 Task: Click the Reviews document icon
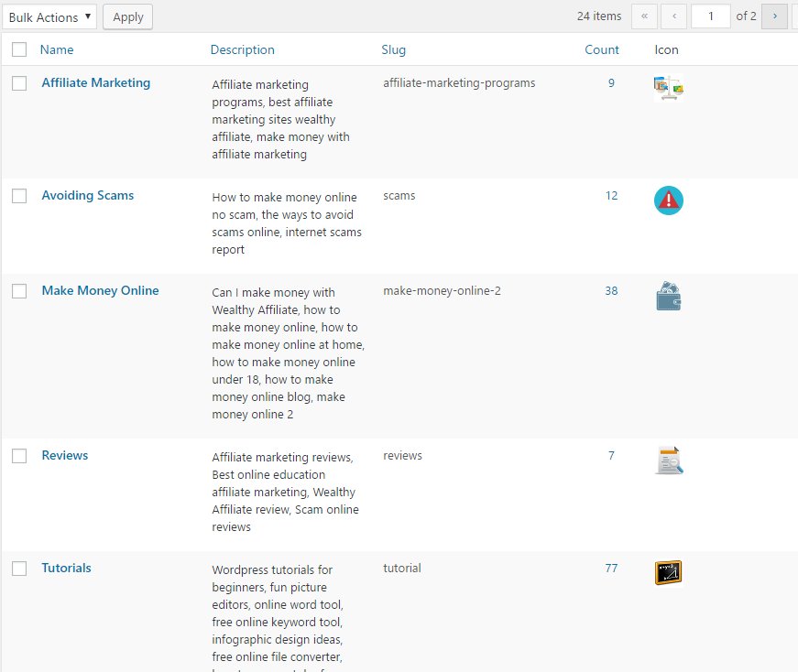pyautogui.click(x=668, y=460)
